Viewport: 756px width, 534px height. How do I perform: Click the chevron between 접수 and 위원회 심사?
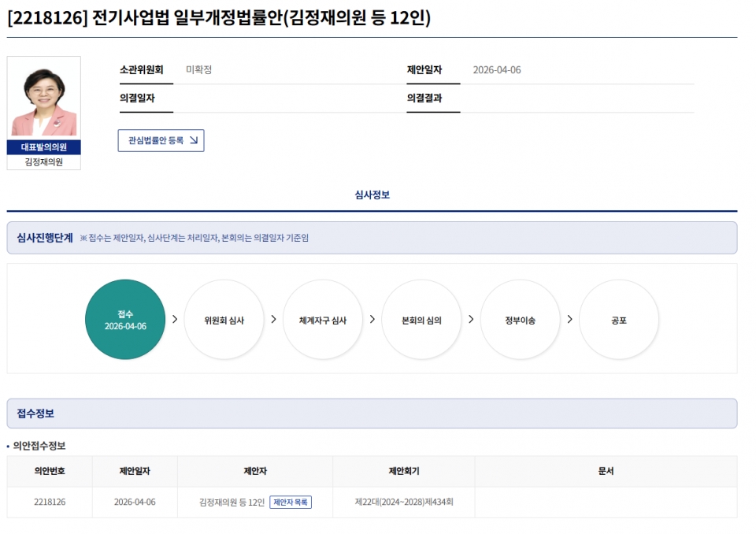tap(175, 320)
